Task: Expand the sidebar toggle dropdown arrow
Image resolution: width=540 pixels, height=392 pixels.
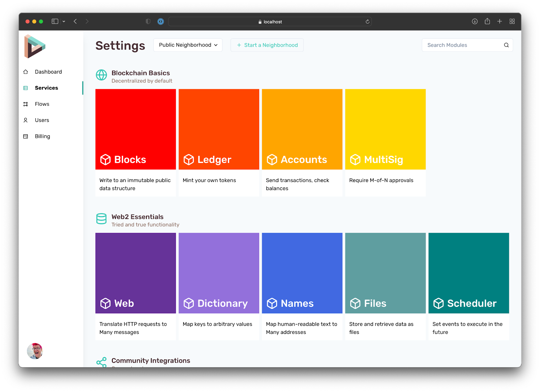Action: pyautogui.click(x=64, y=22)
